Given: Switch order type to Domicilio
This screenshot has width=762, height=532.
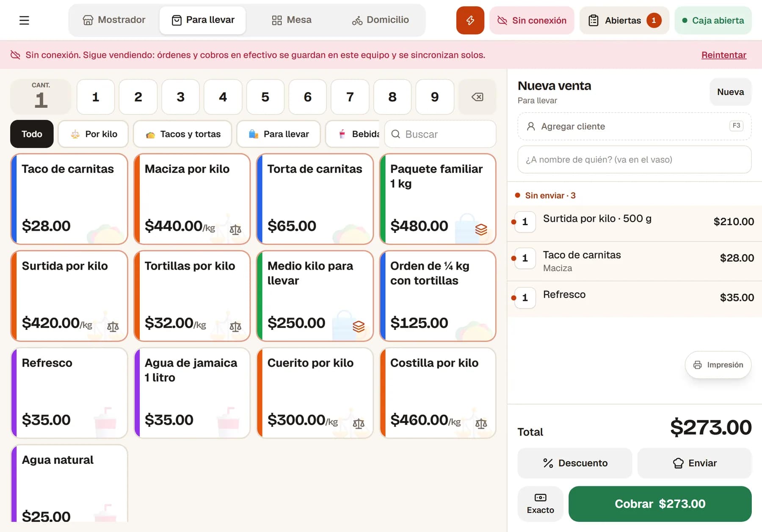Looking at the screenshot, I should coord(380,20).
